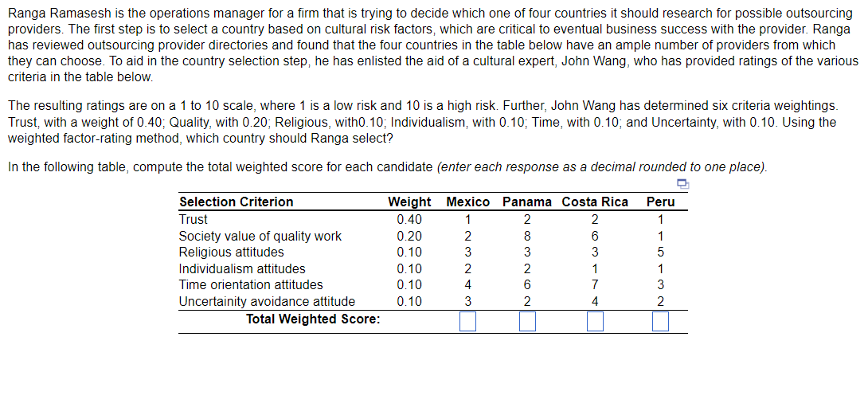Image resolution: width=868 pixels, height=419 pixels.
Task: Click the Weight column header
Action: (409, 202)
